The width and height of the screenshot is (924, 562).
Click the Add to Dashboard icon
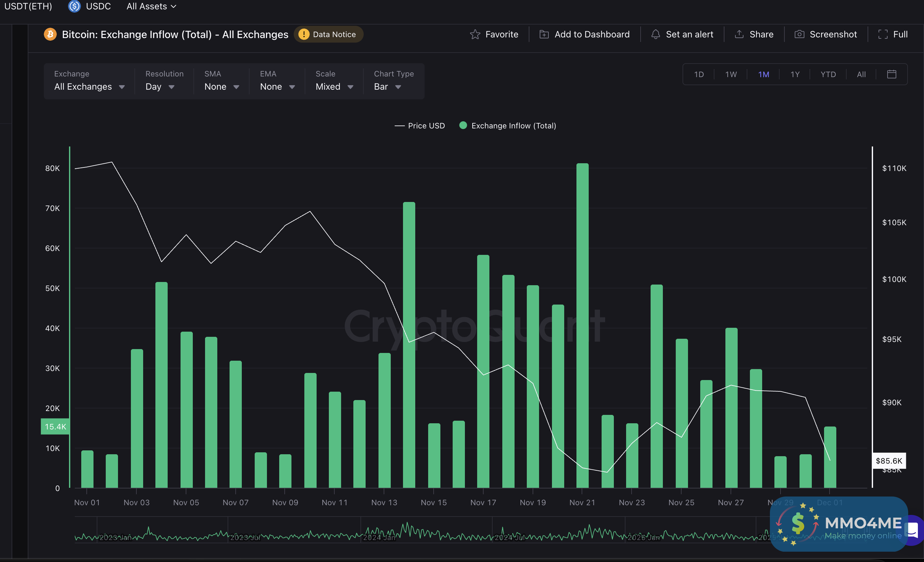point(544,35)
